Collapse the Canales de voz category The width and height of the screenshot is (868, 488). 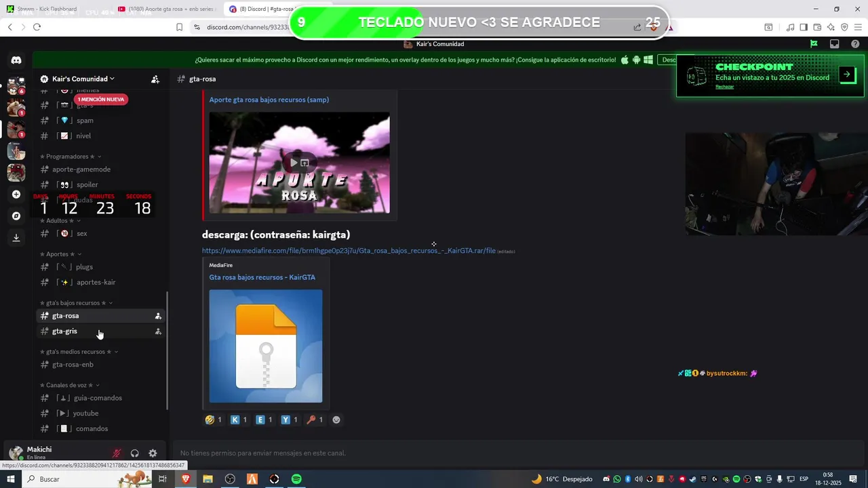70,385
